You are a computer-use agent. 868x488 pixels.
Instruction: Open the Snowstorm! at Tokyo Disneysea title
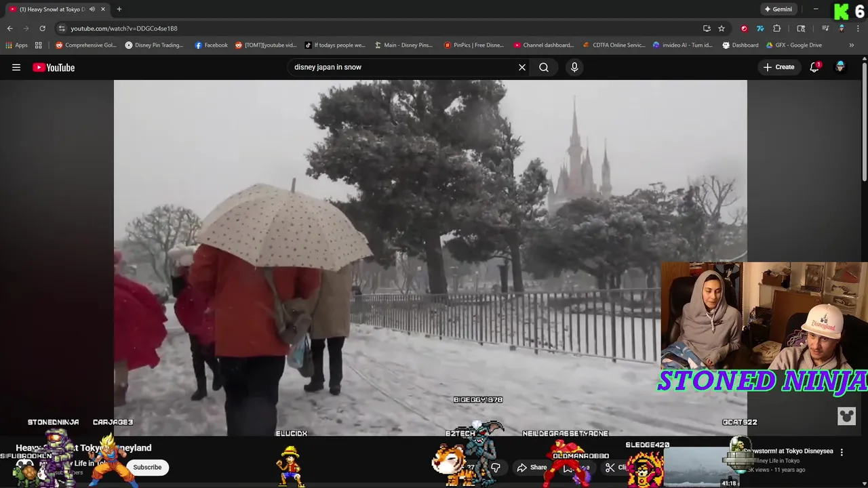(x=789, y=451)
